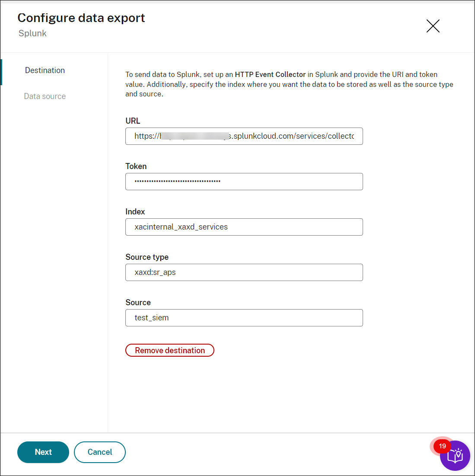Close the Configure data export dialog
Image resolution: width=475 pixels, height=476 pixels.
pyautogui.click(x=433, y=26)
